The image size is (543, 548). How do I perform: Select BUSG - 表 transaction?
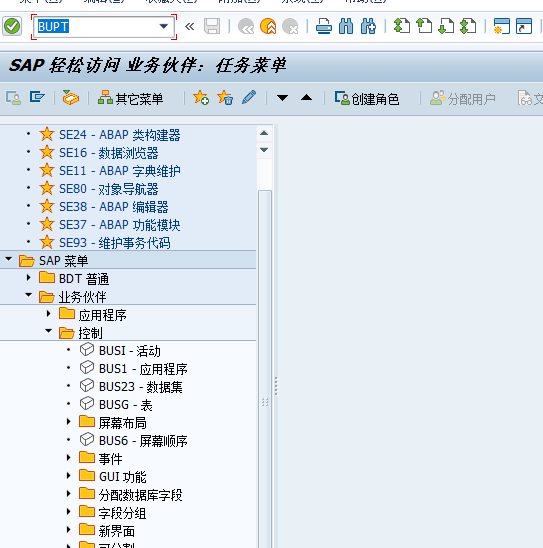[x=126, y=405]
